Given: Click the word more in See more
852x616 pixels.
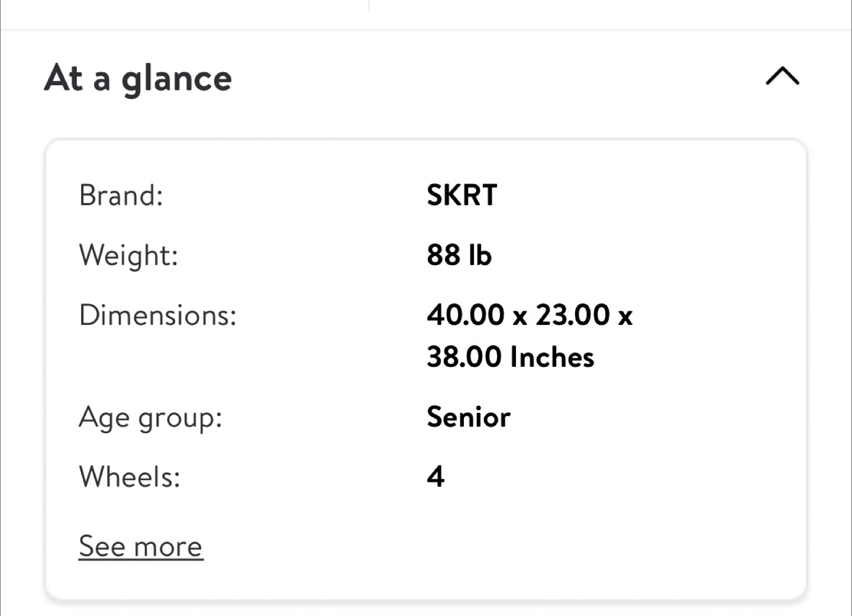Looking at the screenshot, I should (x=168, y=547).
